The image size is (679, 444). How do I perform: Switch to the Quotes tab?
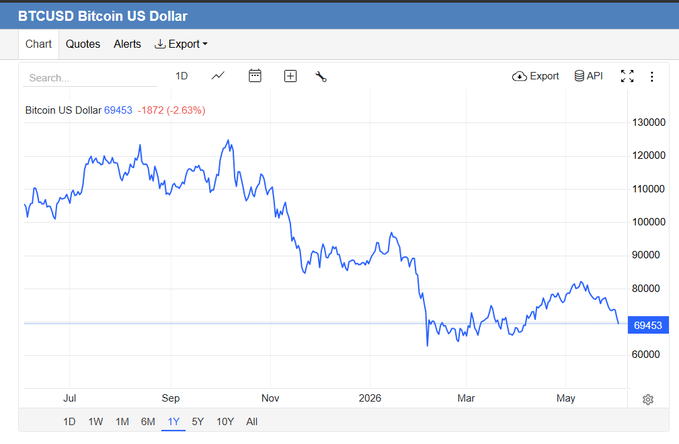(83, 44)
